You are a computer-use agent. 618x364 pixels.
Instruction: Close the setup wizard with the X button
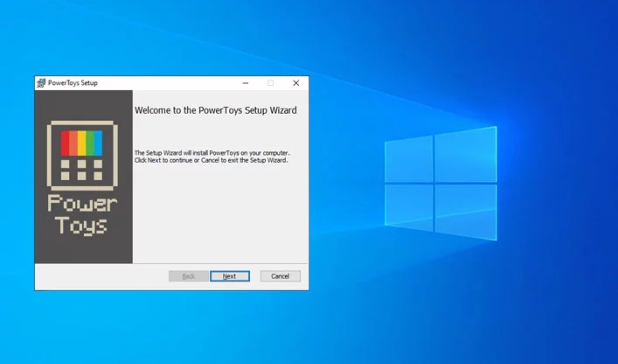[296, 83]
